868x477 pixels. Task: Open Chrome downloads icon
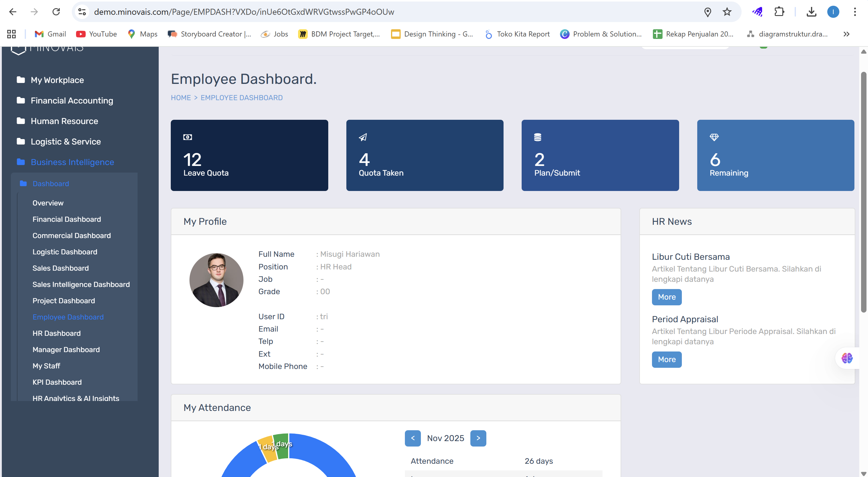point(811,12)
